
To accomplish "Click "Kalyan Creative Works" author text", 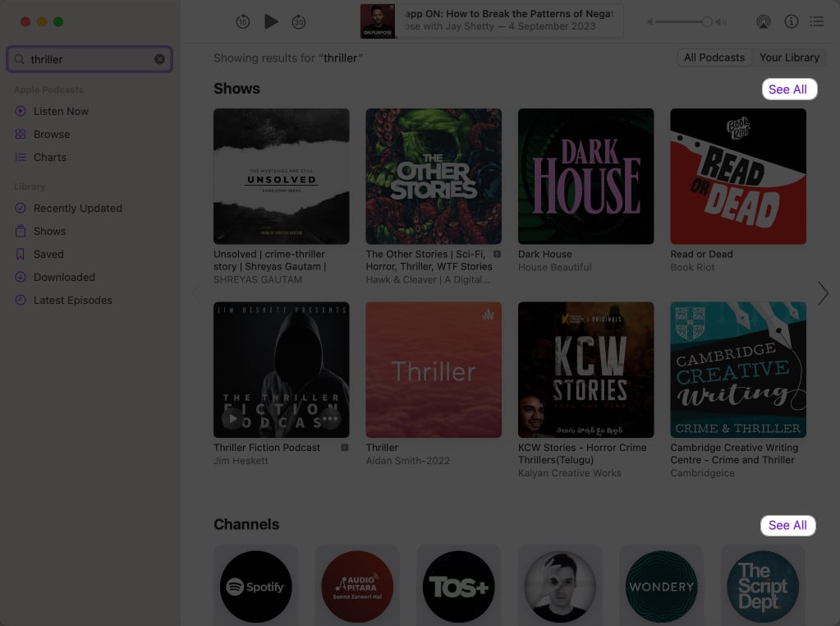I will (570, 472).
